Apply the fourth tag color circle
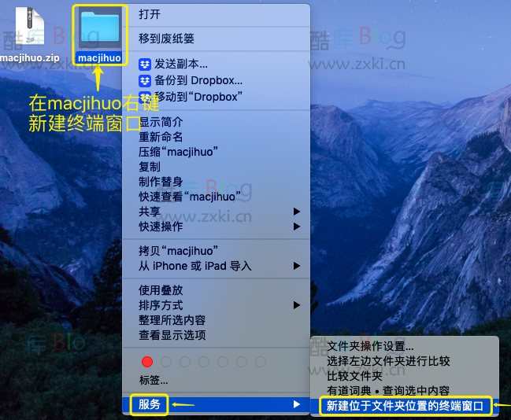The image size is (511, 420). point(204,362)
